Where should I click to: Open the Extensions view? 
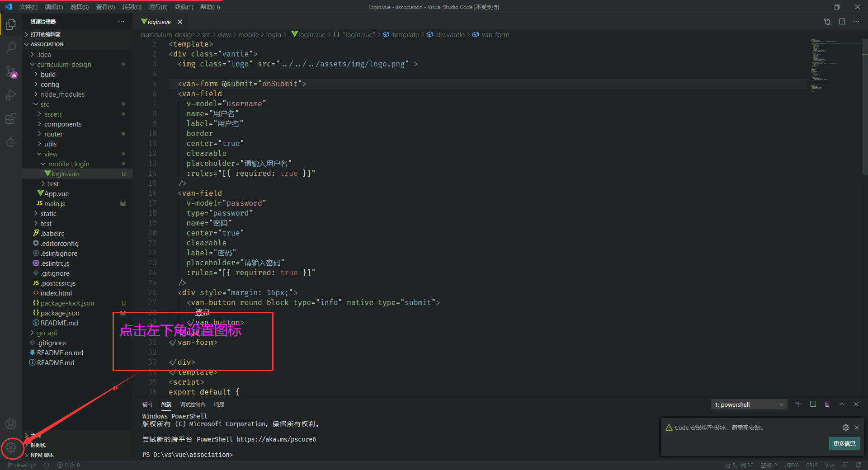11,119
